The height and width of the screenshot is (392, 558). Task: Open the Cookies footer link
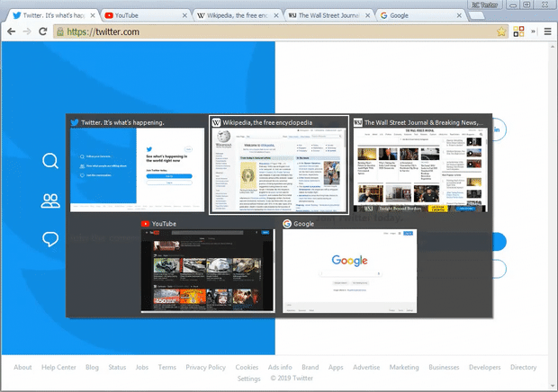(247, 367)
